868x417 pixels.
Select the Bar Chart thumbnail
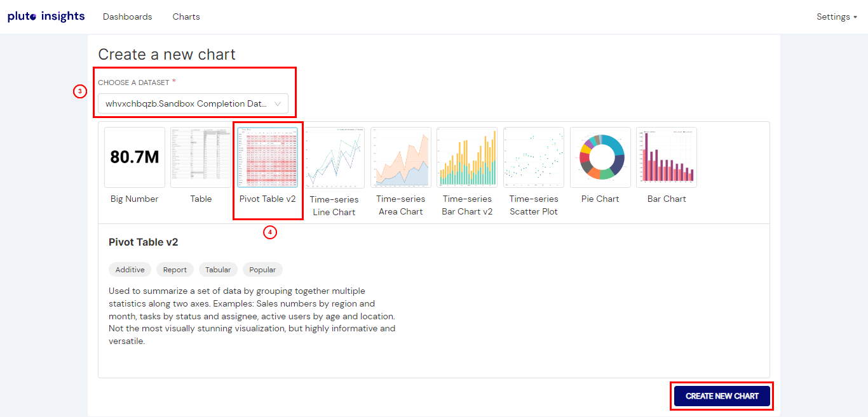[x=667, y=157]
